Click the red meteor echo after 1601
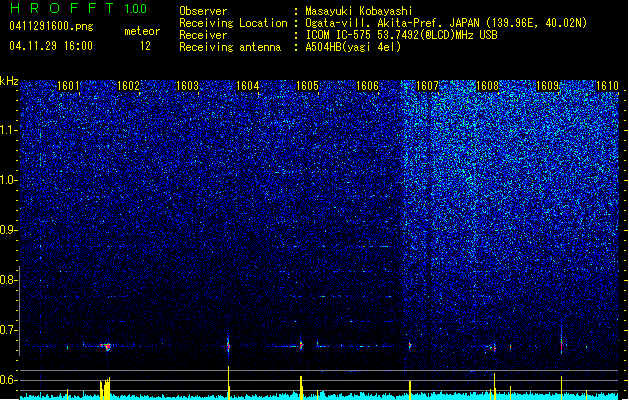Screen dimensions: 629x400 pyautogui.click(x=107, y=346)
